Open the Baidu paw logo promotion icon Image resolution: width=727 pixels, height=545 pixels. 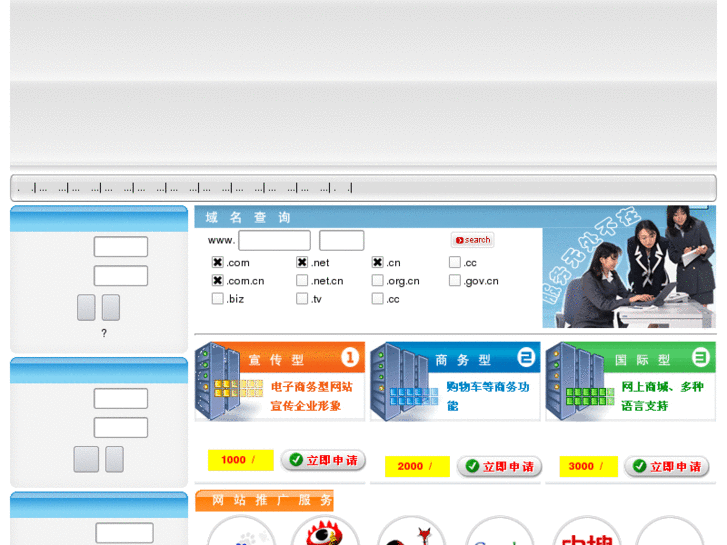241,532
